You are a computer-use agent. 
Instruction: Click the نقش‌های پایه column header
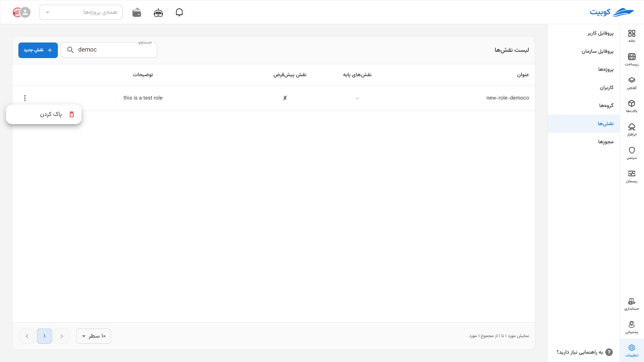pyautogui.click(x=357, y=75)
